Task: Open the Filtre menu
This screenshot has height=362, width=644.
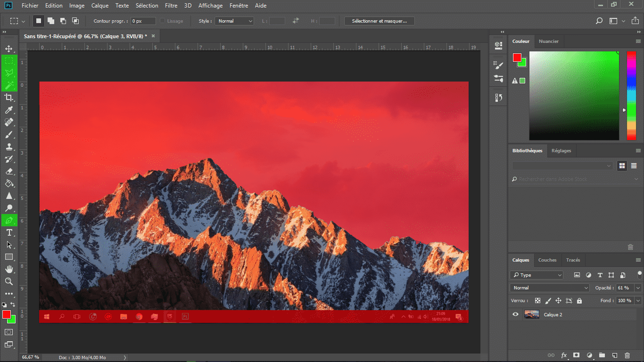Action: (171, 6)
